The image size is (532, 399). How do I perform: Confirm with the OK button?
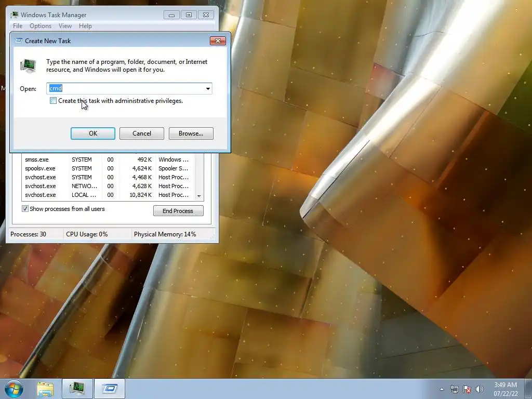[x=93, y=134]
